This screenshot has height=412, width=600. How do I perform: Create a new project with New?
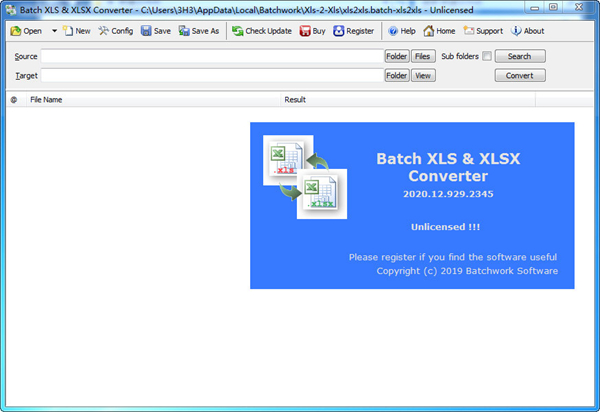(77, 31)
